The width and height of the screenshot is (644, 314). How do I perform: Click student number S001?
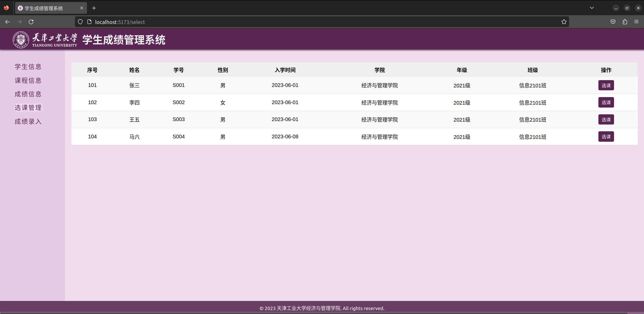pyautogui.click(x=179, y=85)
